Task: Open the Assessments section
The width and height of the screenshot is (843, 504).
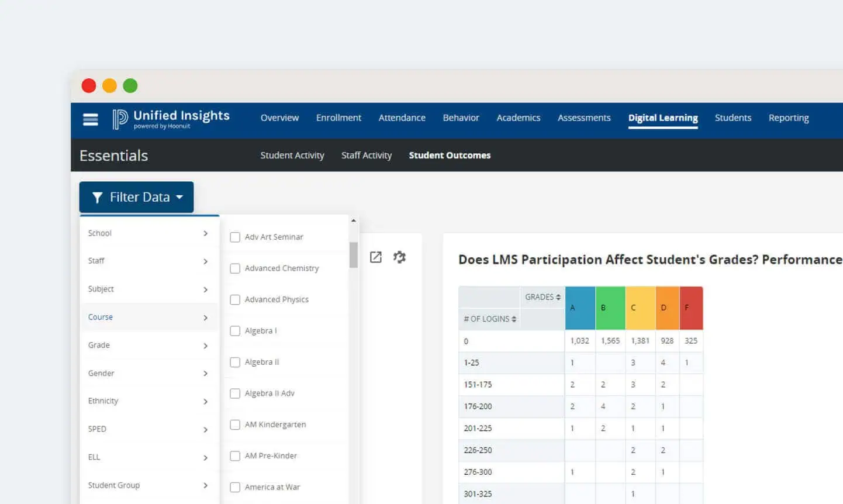Action: pos(584,118)
